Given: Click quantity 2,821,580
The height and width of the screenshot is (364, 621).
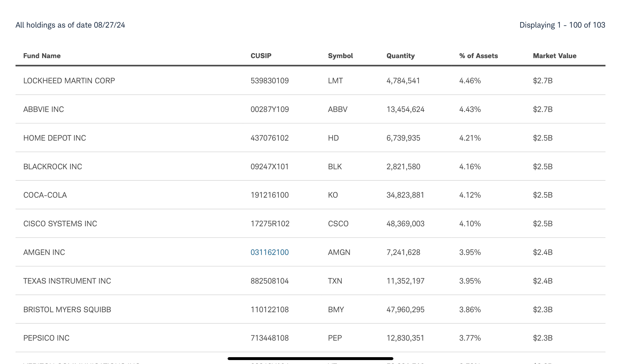Looking at the screenshot, I should (403, 167).
